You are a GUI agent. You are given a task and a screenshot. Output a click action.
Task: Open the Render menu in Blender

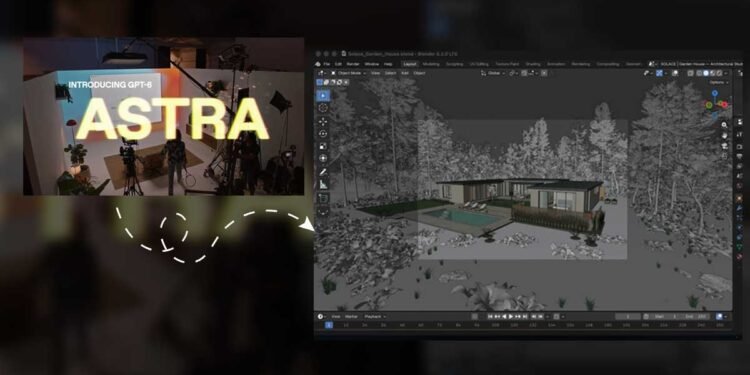pyautogui.click(x=353, y=64)
